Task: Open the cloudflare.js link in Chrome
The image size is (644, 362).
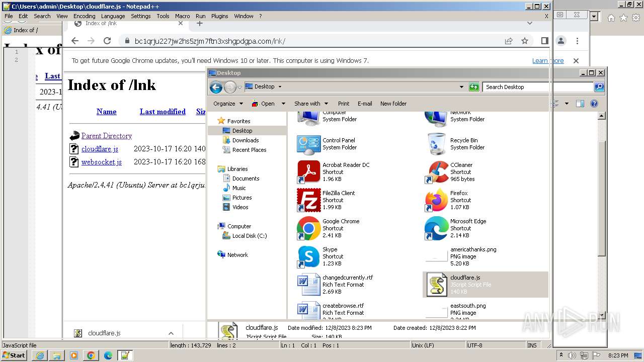Action: click(x=100, y=149)
